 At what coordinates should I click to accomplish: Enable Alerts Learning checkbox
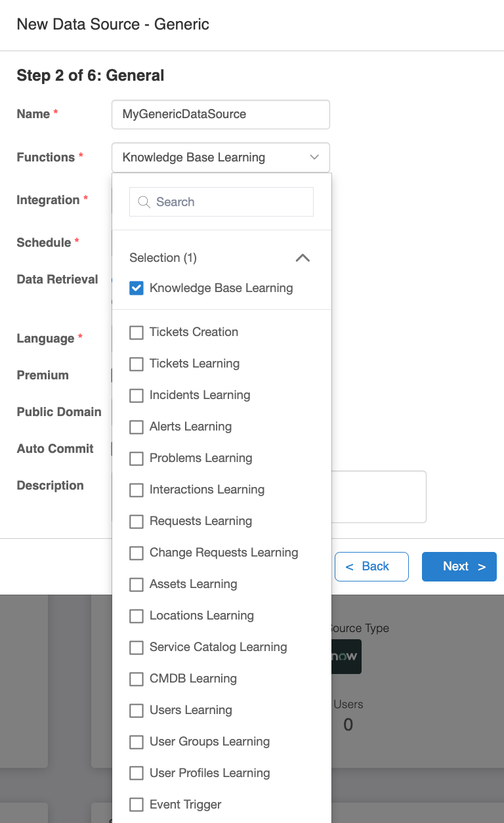click(x=136, y=427)
